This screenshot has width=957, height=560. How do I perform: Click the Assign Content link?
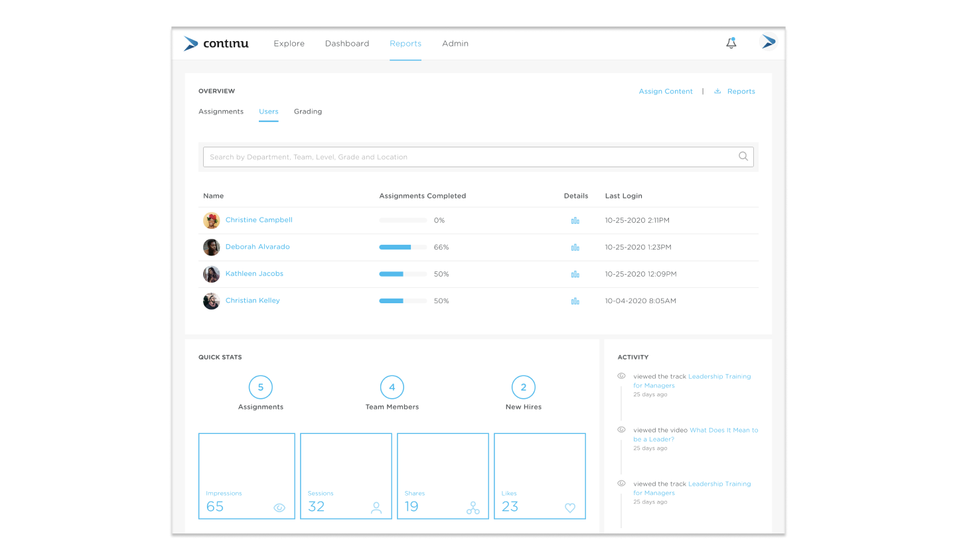click(665, 91)
